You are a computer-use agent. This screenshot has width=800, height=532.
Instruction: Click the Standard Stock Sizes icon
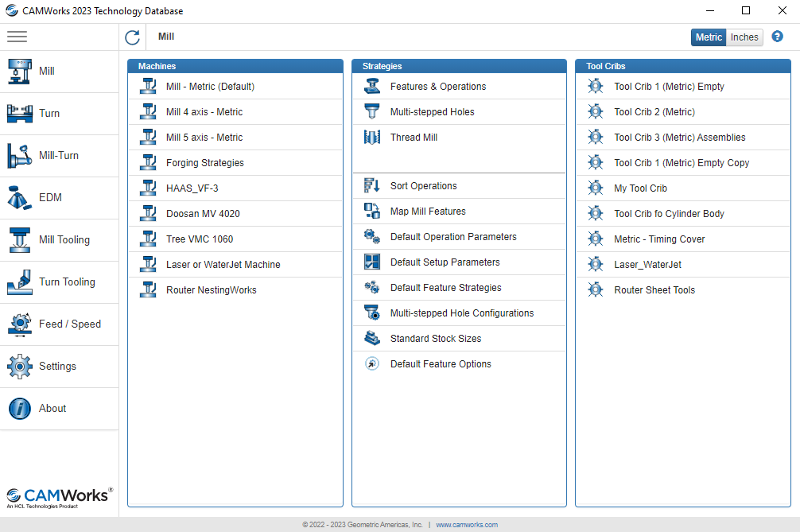(372, 338)
